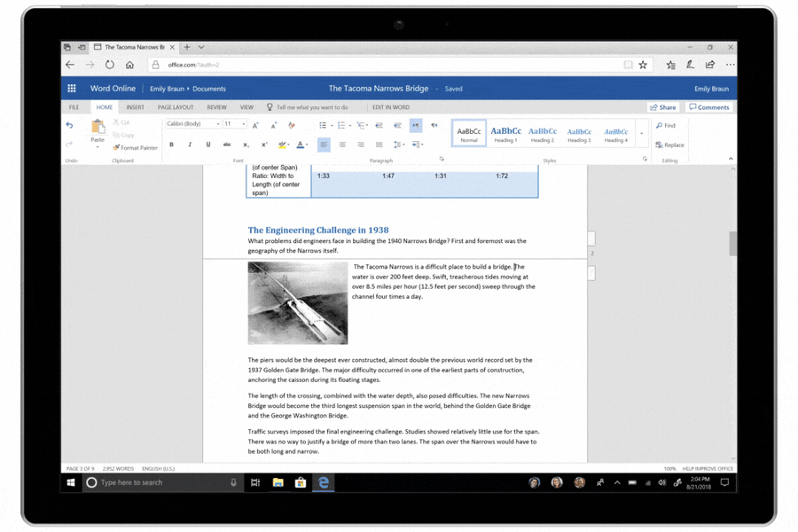This screenshot has width=798, height=532.
Task: Switch to the INSERT ribbon tab
Action: [135, 106]
